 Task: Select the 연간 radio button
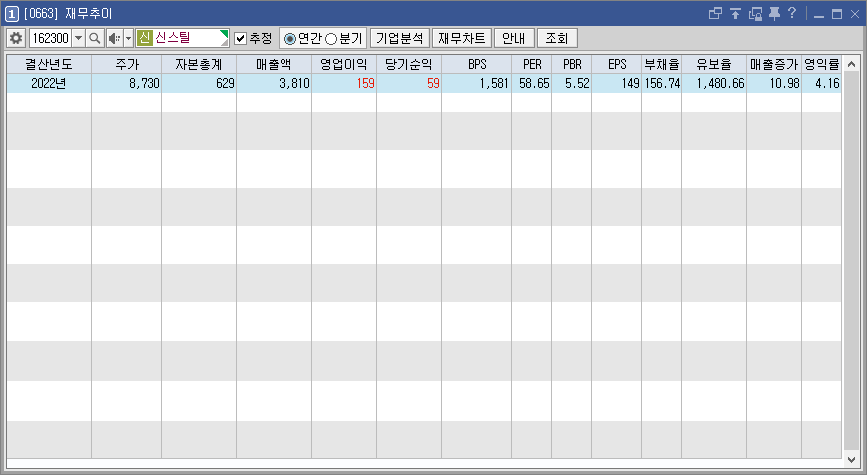(x=289, y=39)
